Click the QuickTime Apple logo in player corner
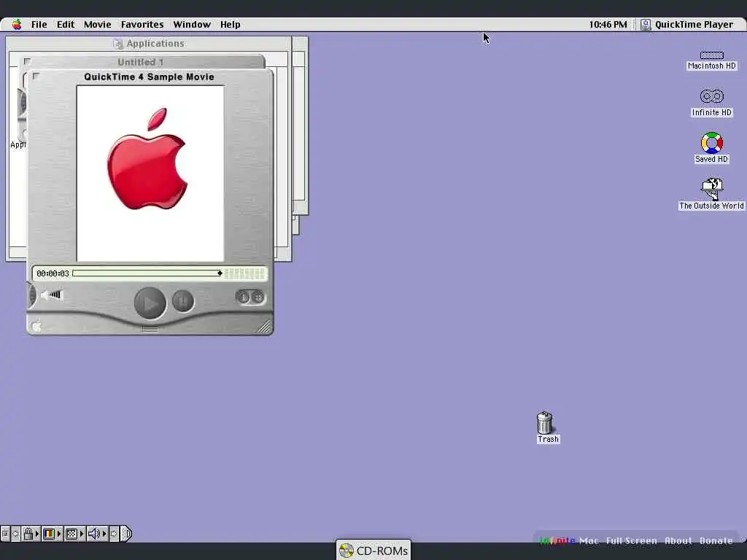This screenshot has width=747, height=560. pyautogui.click(x=36, y=326)
